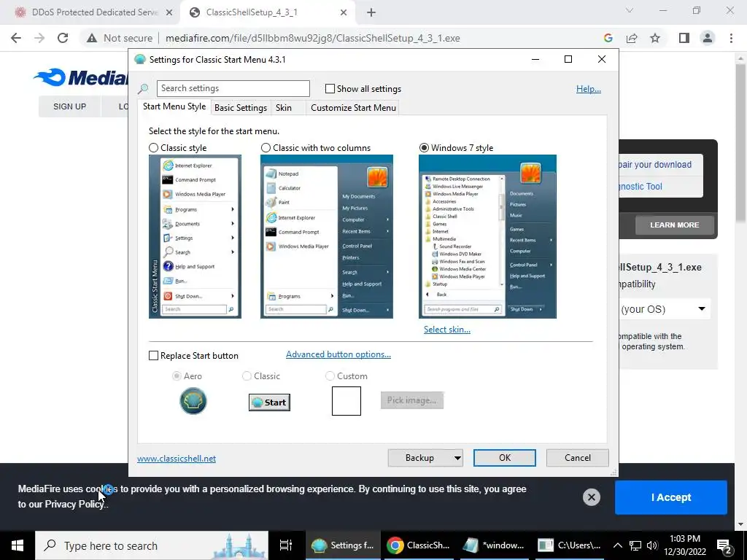Open Chrome three-dot menu

pyautogui.click(x=731, y=38)
